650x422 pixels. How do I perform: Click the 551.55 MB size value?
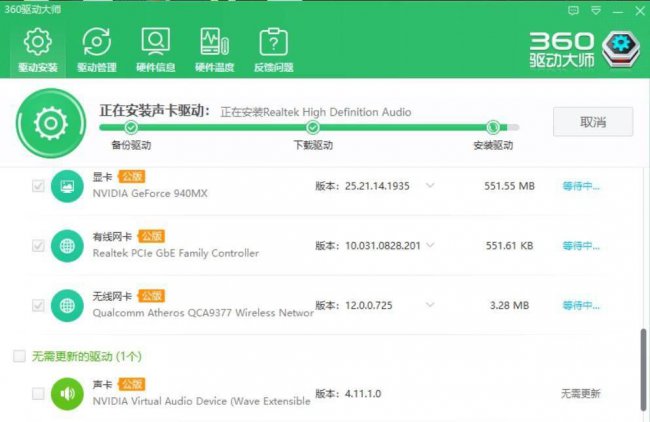(509, 186)
